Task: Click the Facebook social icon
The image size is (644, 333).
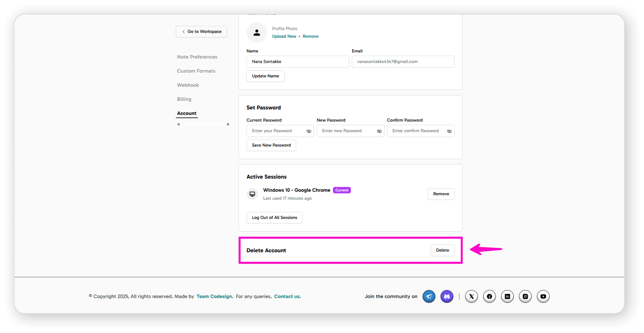Action: point(489,296)
